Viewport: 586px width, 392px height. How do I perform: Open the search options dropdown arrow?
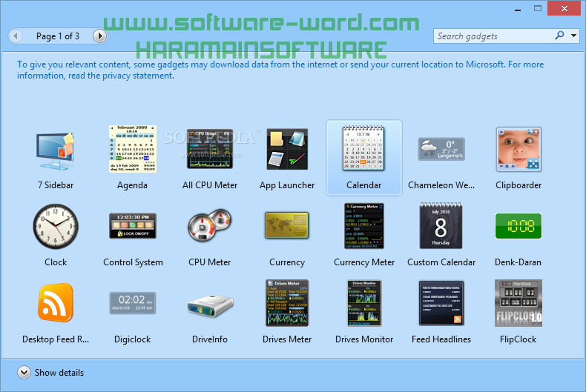coord(573,36)
